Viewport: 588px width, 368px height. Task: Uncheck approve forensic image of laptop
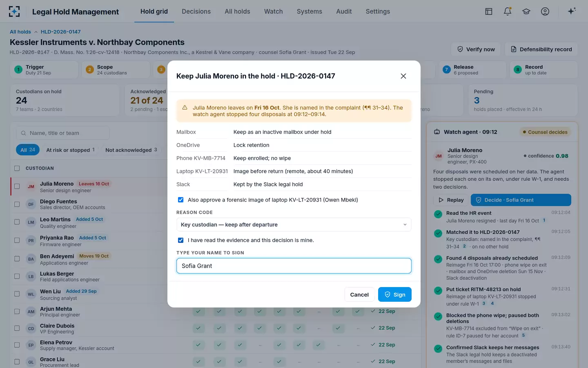click(x=180, y=200)
